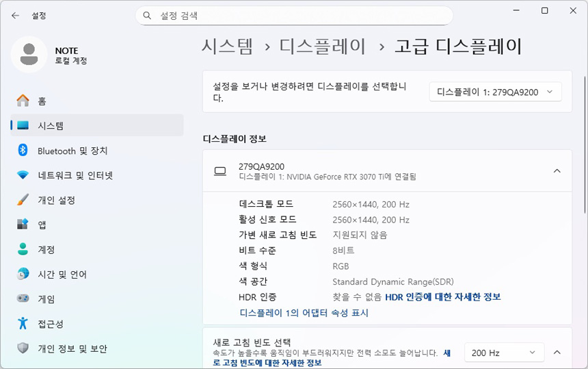
Task: Click the Home house icon in sidebar
Action: click(x=23, y=101)
